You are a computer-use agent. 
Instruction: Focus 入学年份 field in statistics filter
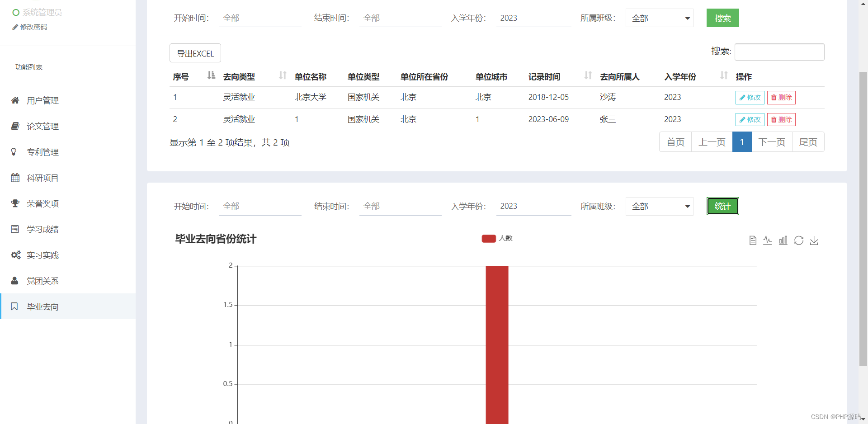point(533,206)
